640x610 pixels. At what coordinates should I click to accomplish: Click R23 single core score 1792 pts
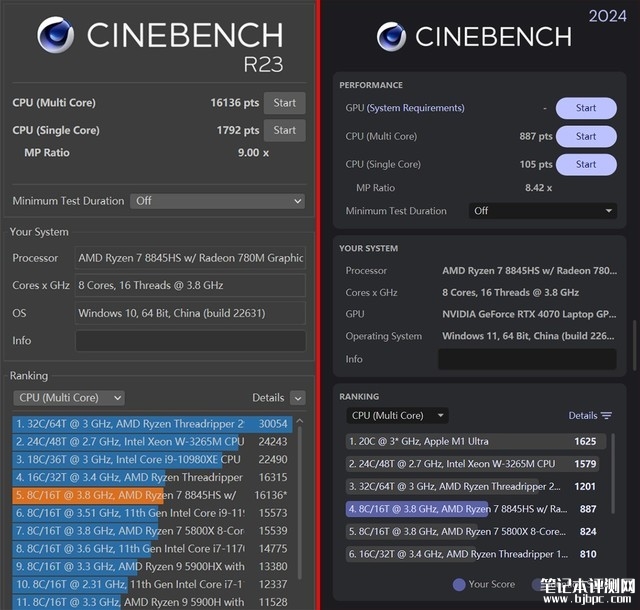point(238,130)
